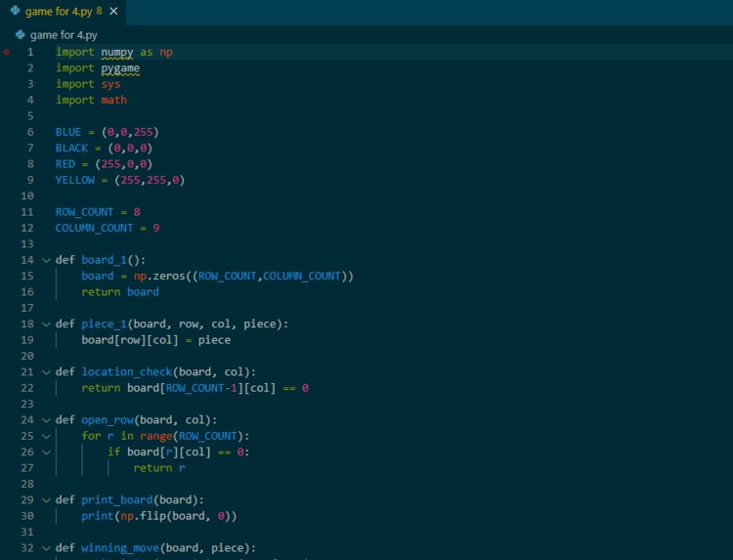Toggle the breakpoint dot on line 1
The image size is (733, 560).
[6, 53]
